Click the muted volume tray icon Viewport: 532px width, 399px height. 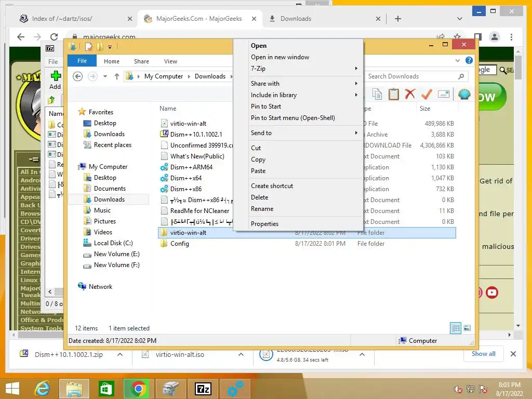458,389
